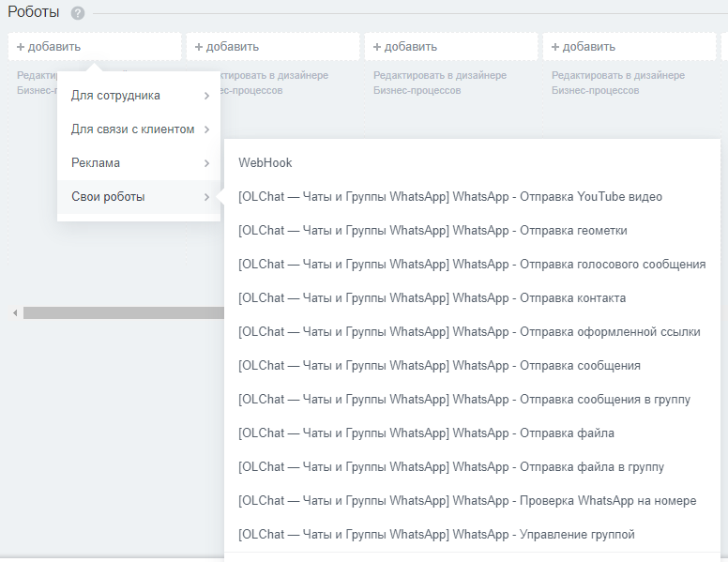The image size is (728, 562).
Task: Expand the arrow next to 'Для связи с клиентом'
Action: [206, 129]
